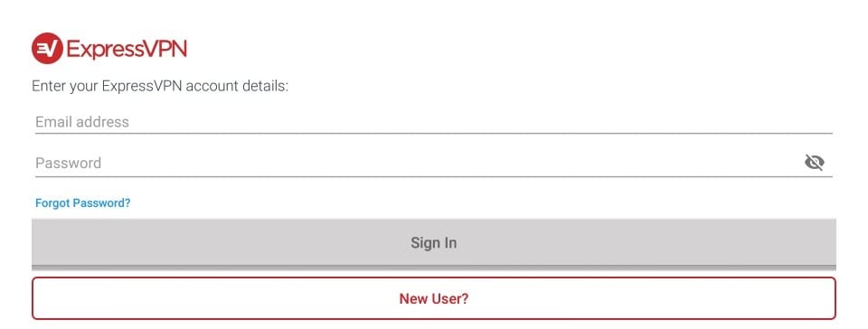Create an account through New User?
This screenshot has width=868, height=329.
click(433, 298)
